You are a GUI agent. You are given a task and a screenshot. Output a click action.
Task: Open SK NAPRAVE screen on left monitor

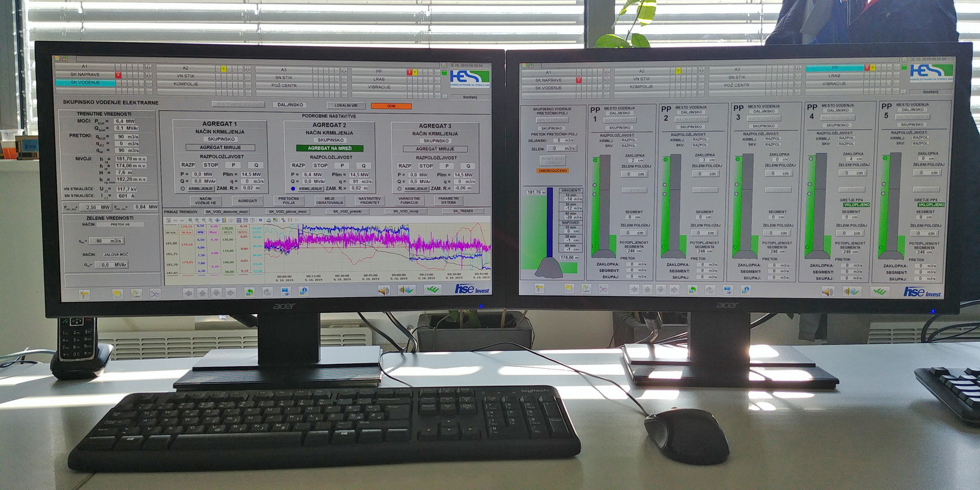85,75
